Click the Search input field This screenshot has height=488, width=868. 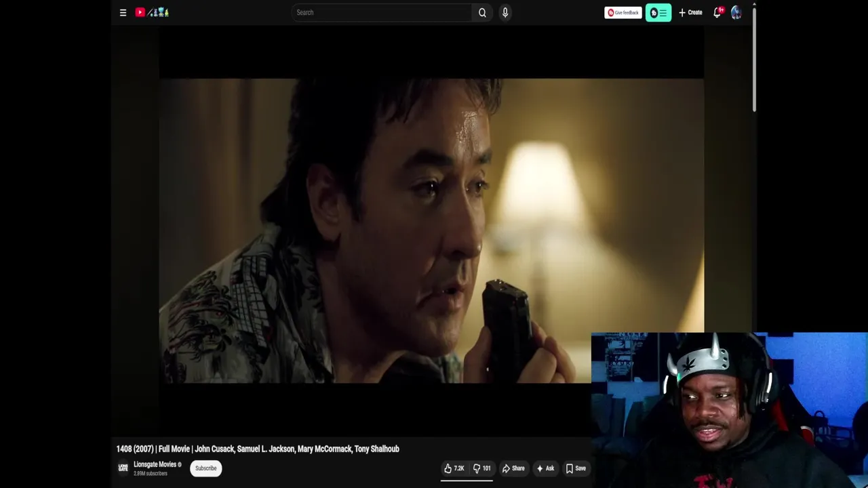click(x=382, y=12)
